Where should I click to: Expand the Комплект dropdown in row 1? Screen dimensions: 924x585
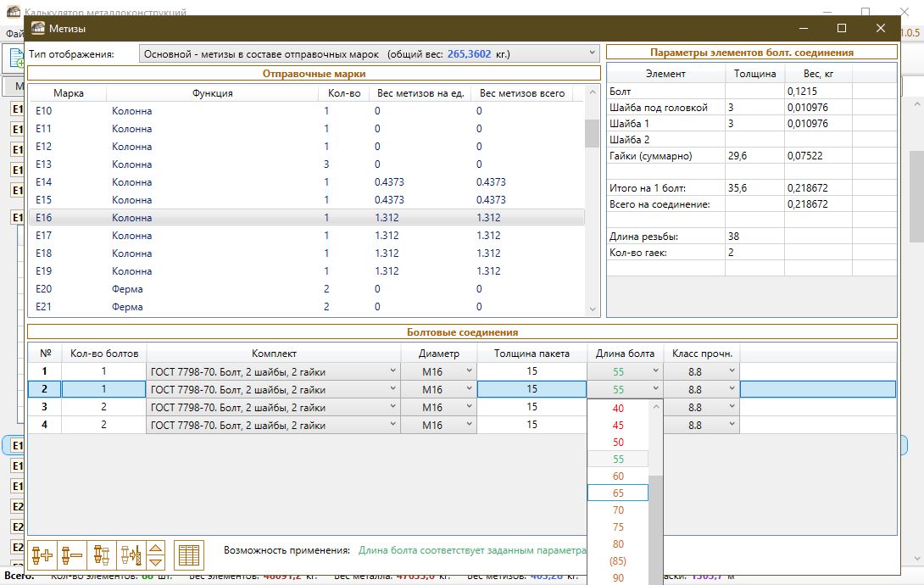tap(392, 371)
